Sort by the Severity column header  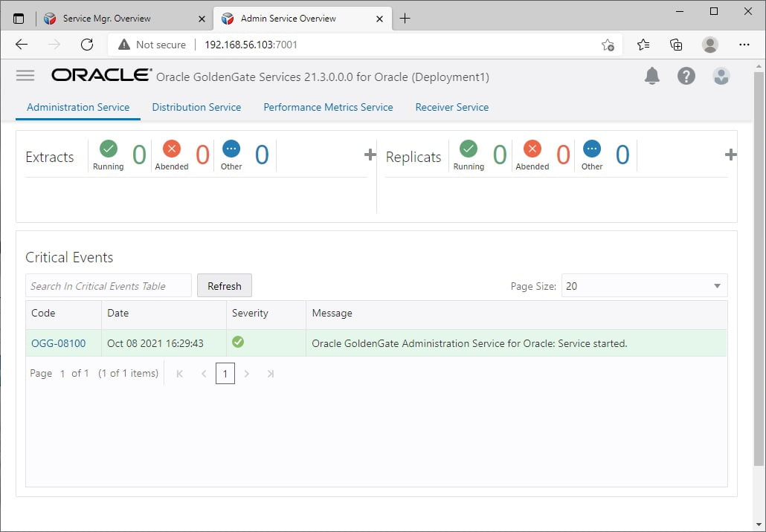(x=265, y=314)
